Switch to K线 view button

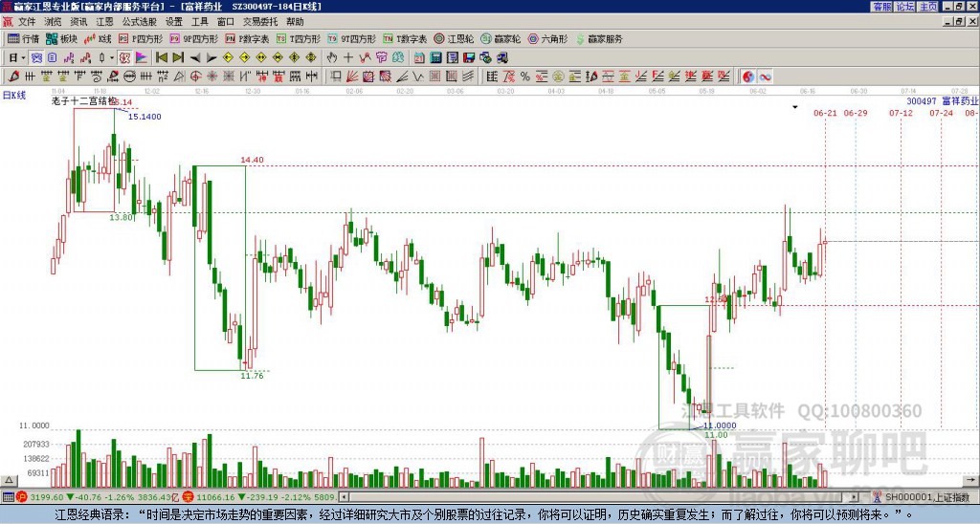(98, 38)
